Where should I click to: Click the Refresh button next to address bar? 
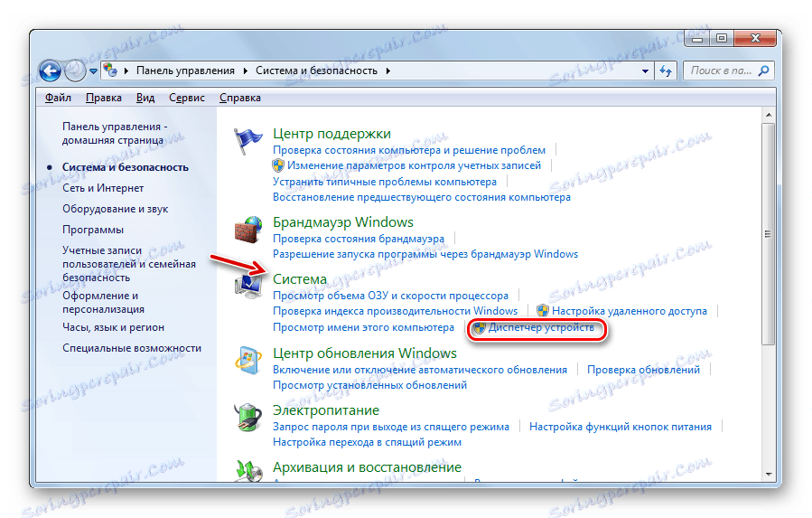pyautogui.click(x=666, y=71)
